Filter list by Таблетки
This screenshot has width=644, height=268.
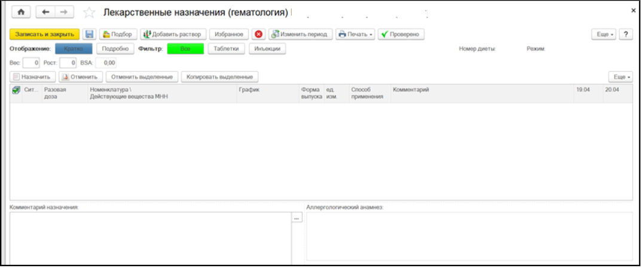tap(227, 49)
